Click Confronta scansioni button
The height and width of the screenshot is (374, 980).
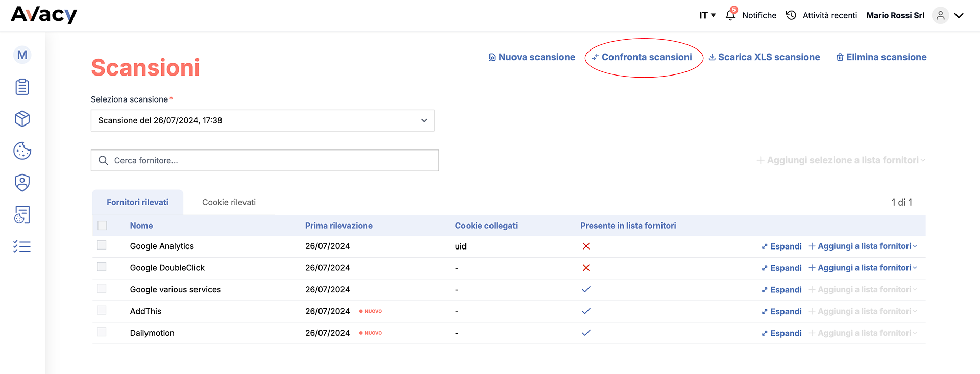[x=642, y=57]
